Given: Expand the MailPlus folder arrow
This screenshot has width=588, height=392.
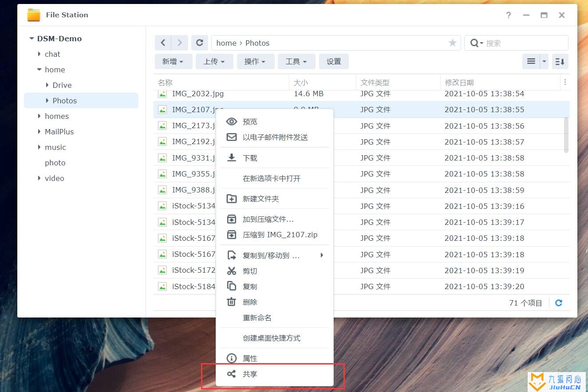Looking at the screenshot, I should pyautogui.click(x=39, y=132).
